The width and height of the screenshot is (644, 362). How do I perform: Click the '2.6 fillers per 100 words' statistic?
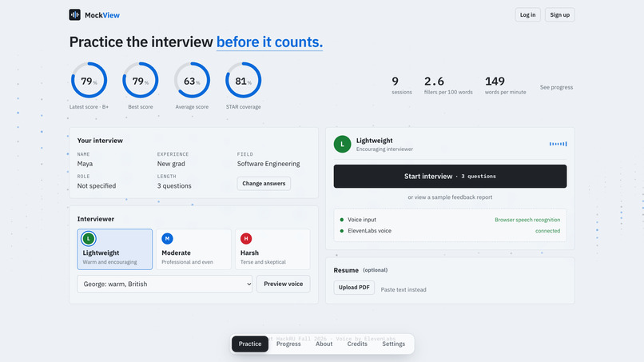coord(448,86)
